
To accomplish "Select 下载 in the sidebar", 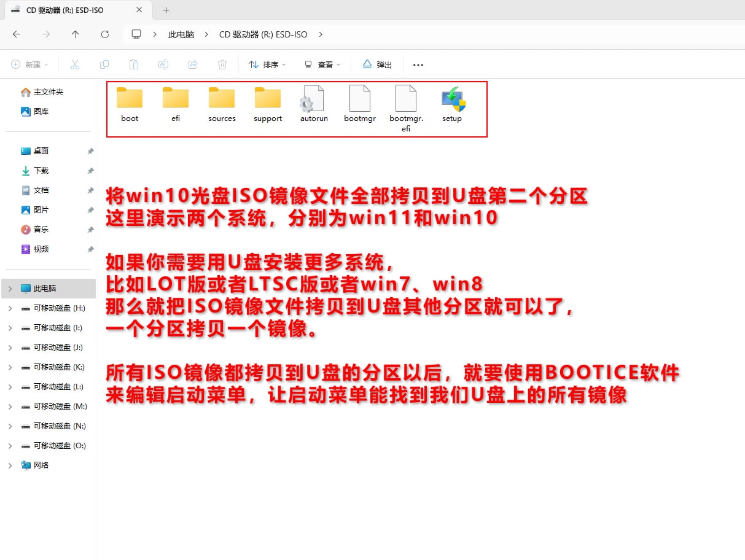I will [x=41, y=171].
